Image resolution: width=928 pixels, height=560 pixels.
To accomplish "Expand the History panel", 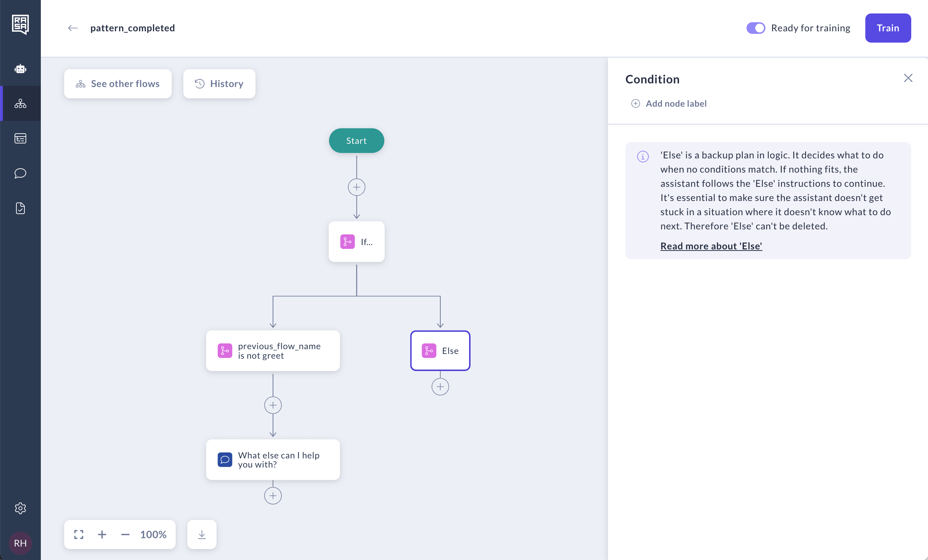I will (219, 83).
